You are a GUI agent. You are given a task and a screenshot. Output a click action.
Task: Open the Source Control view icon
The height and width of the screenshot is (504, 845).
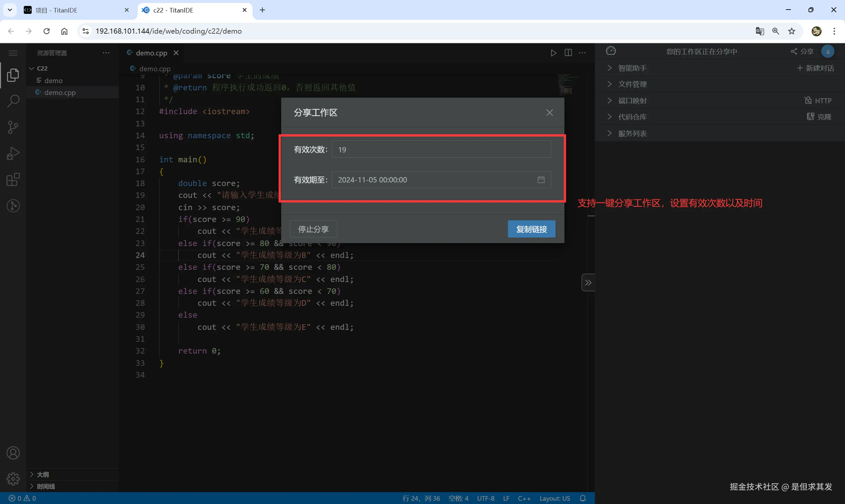[13, 127]
